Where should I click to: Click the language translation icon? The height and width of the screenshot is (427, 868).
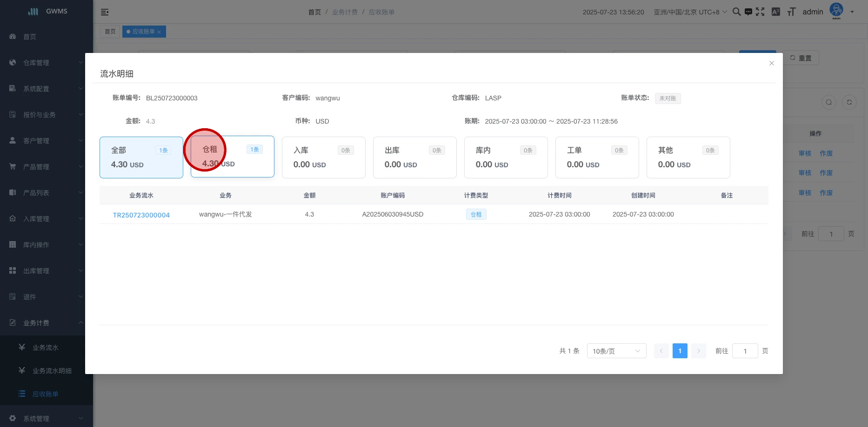click(775, 12)
